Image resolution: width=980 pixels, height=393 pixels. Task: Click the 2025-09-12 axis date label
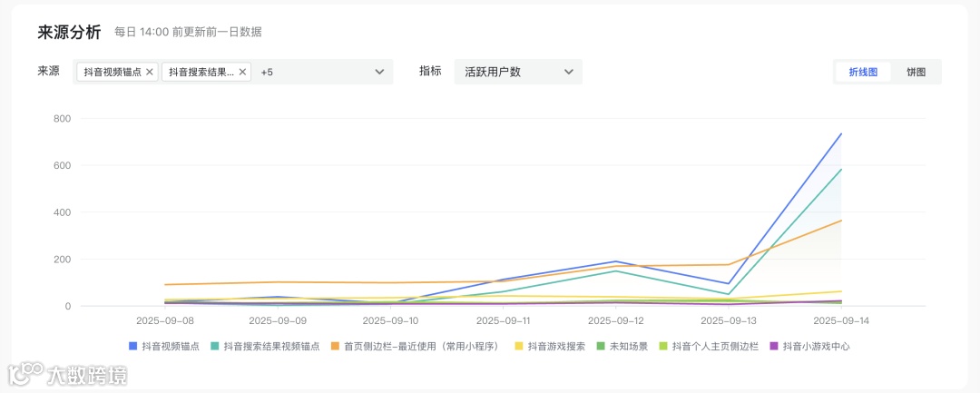[615, 319]
